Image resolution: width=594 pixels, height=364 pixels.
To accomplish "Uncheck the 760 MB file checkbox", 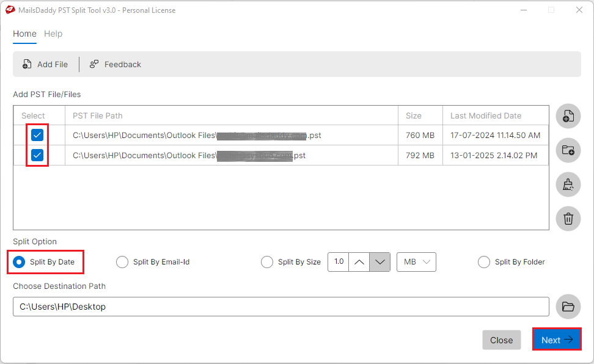I will pos(37,135).
